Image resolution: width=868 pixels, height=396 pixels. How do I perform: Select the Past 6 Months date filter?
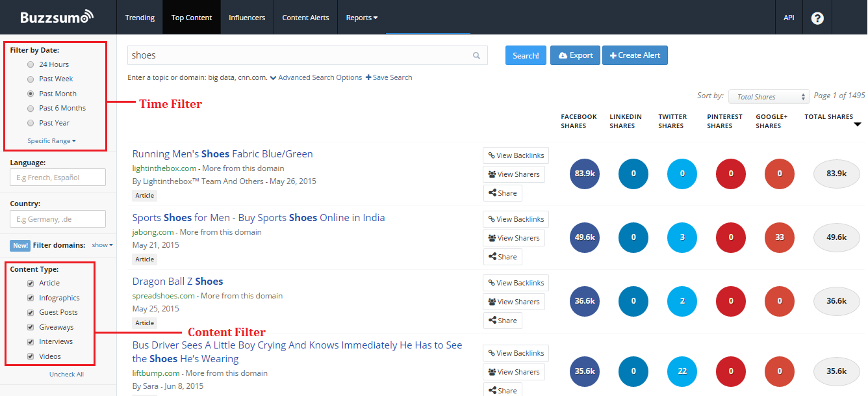31,108
